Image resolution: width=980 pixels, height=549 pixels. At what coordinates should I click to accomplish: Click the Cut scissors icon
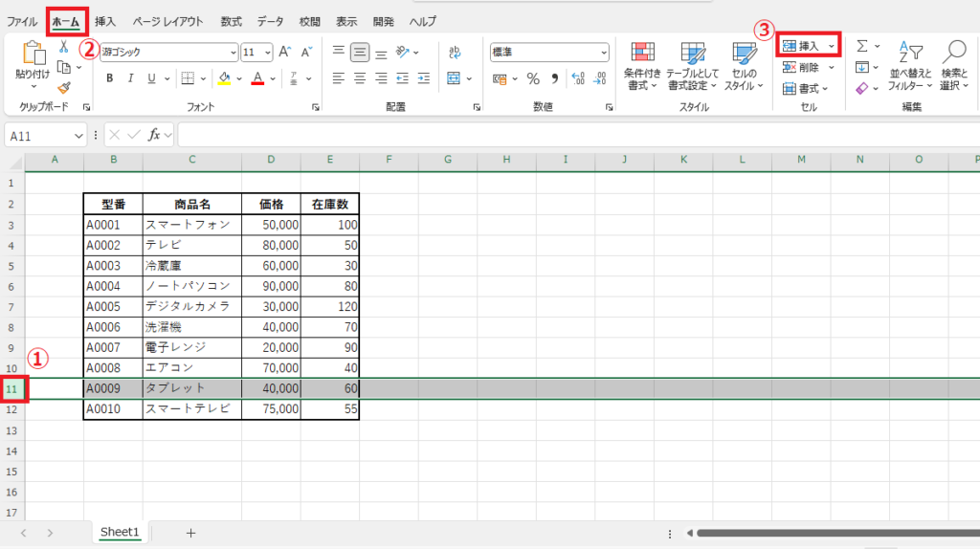point(63,47)
